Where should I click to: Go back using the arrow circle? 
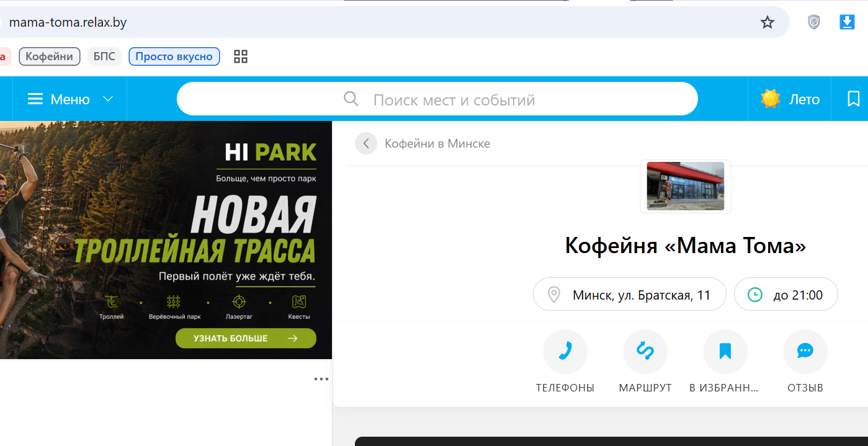[x=366, y=143]
